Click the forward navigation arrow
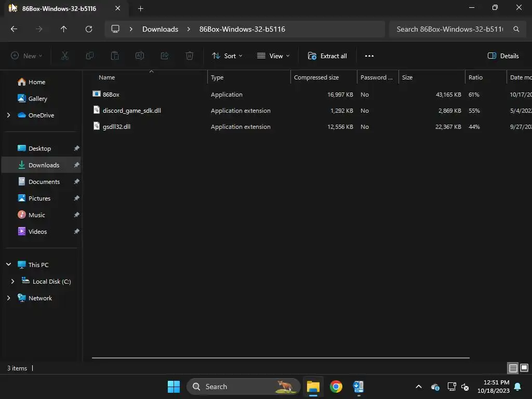Viewport: 532px width, 399px height. click(x=39, y=29)
